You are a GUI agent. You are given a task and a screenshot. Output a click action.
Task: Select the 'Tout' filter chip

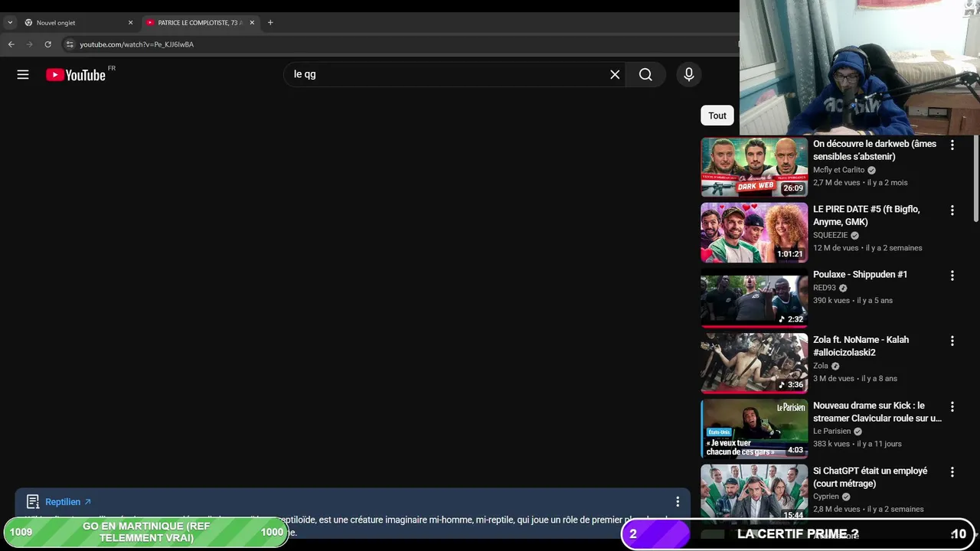coord(717,116)
